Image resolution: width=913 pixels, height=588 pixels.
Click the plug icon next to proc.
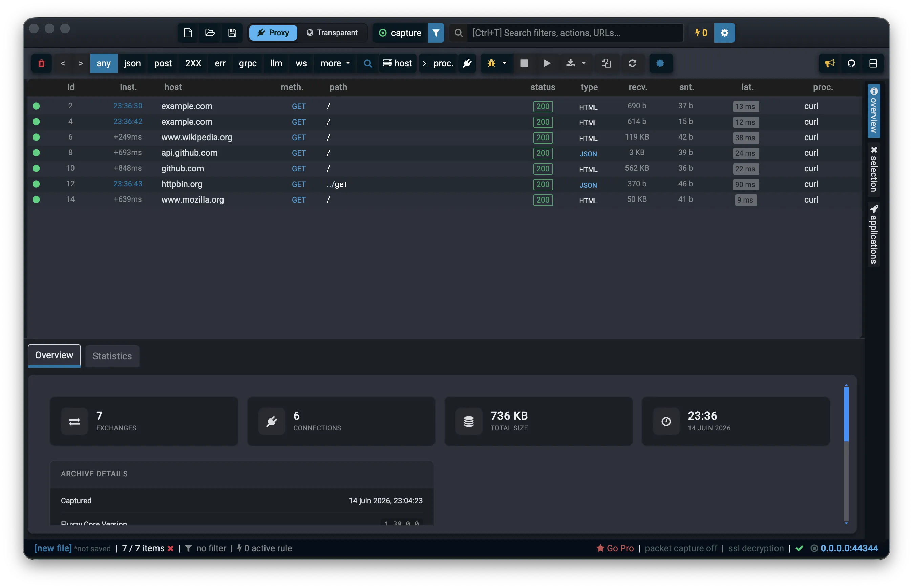[x=467, y=63]
